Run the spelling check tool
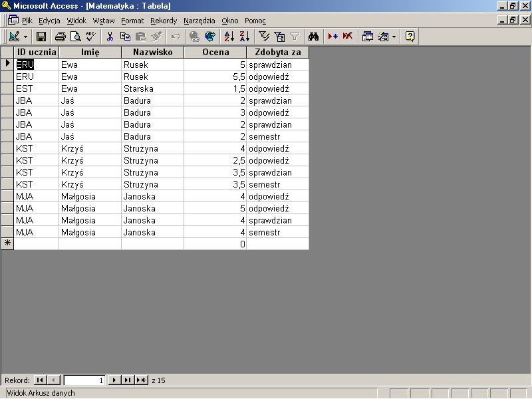 click(x=90, y=37)
